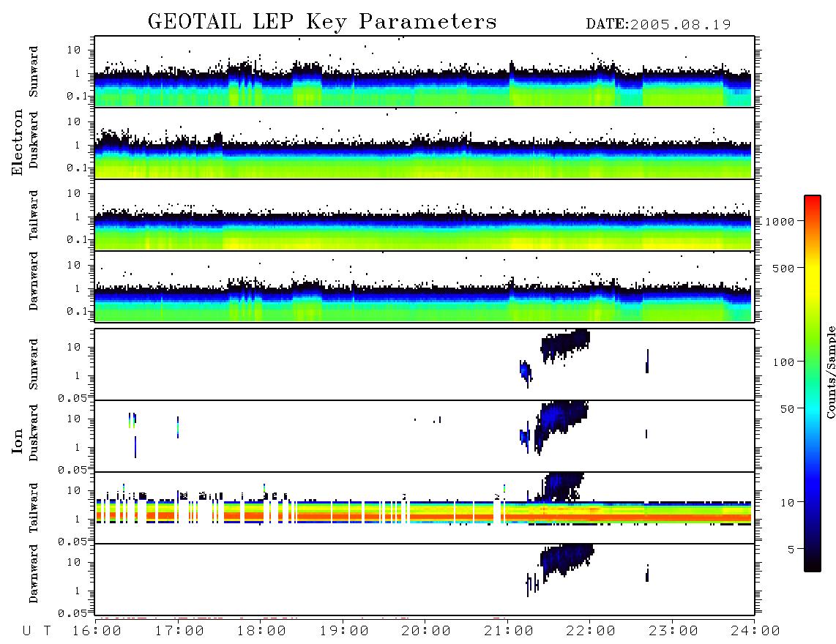Click the "18:00" time tick label
The width and height of the screenshot is (836, 644).
click(x=262, y=631)
